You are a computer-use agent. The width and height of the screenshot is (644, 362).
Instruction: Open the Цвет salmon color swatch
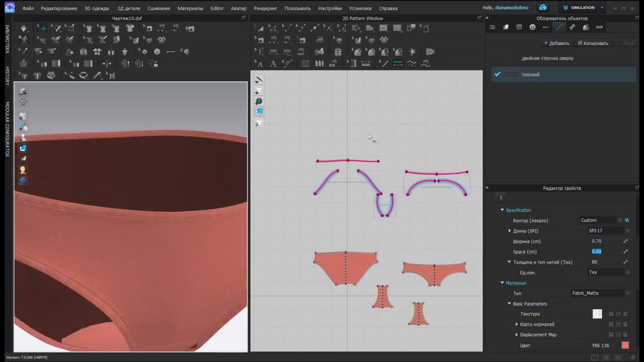coord(625,345)
